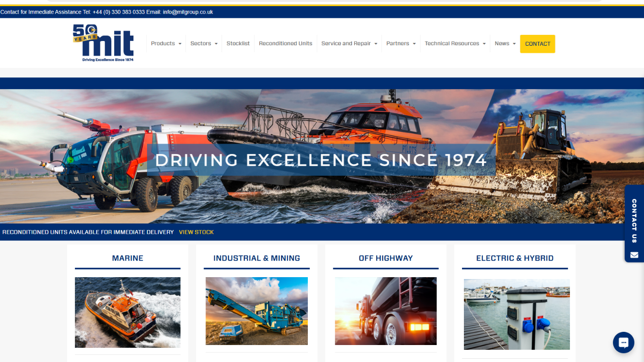Open the Service and Repair dropdown
Image resolution: width=644 pixels, height=362 pixels.
349,43
